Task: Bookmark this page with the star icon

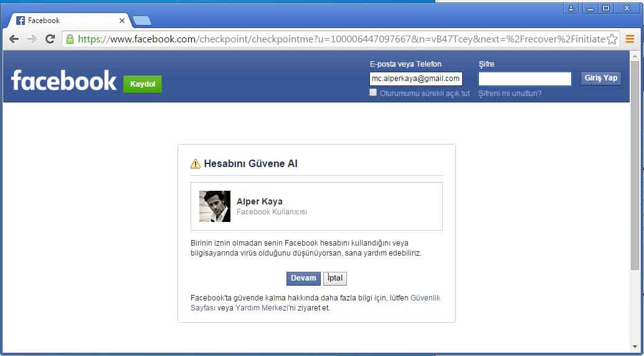Action: pyautogui.click(x=612, y=39)
